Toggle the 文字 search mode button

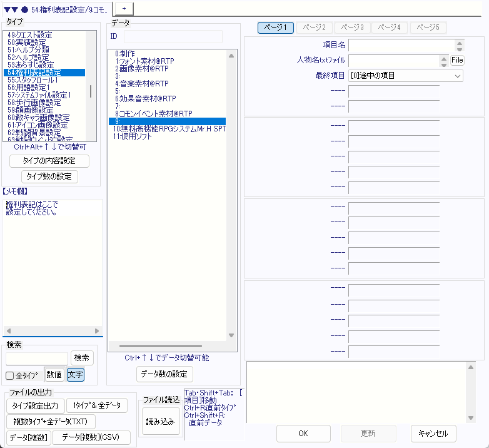[x=75, y=375]
